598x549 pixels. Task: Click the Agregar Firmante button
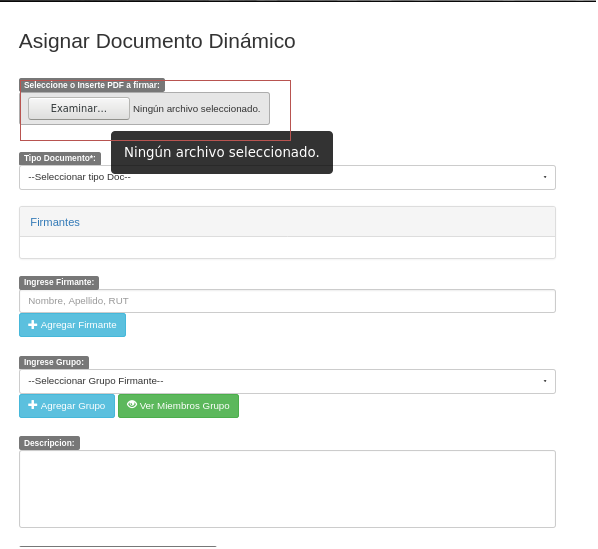[x=72, y=325]
